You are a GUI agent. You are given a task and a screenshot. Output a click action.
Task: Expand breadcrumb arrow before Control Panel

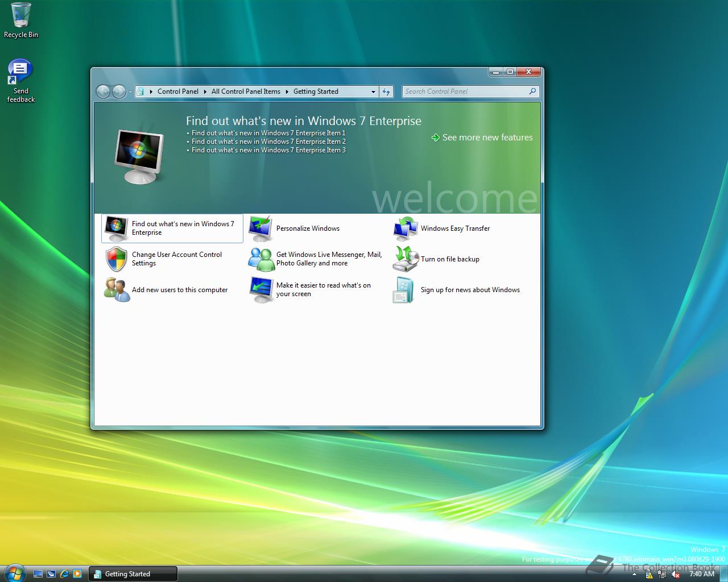click(151, 92)
